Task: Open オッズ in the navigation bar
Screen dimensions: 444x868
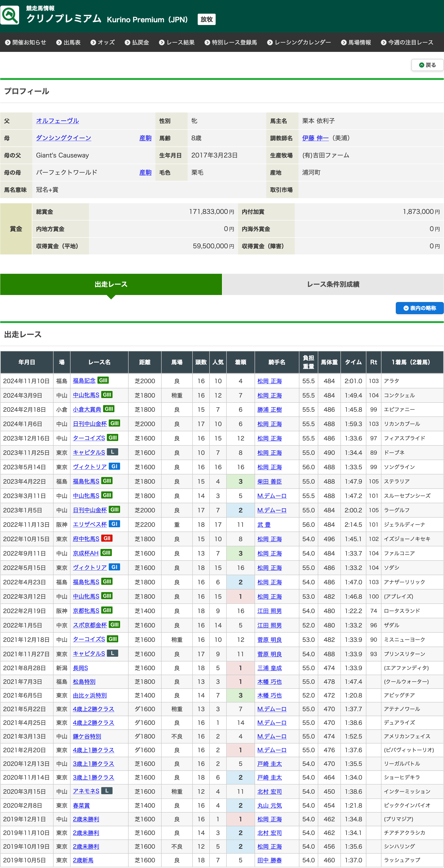Action: point(103,42)
